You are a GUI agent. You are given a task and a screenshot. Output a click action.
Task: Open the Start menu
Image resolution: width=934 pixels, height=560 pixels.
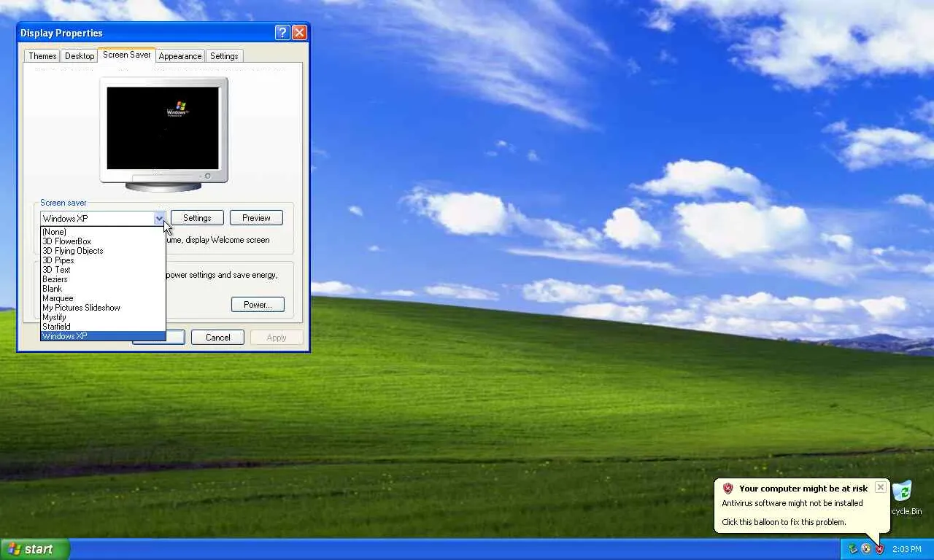(x=35, y=549)
